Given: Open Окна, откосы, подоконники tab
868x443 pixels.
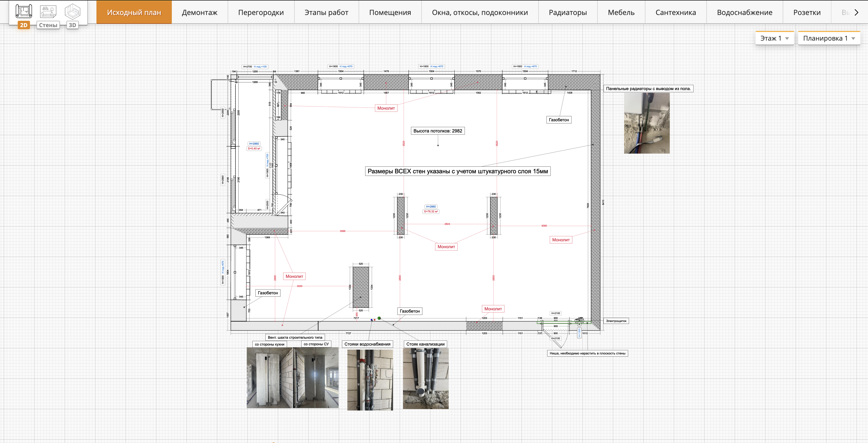Looking at the screenshot, I should click(x=480, y=12).
